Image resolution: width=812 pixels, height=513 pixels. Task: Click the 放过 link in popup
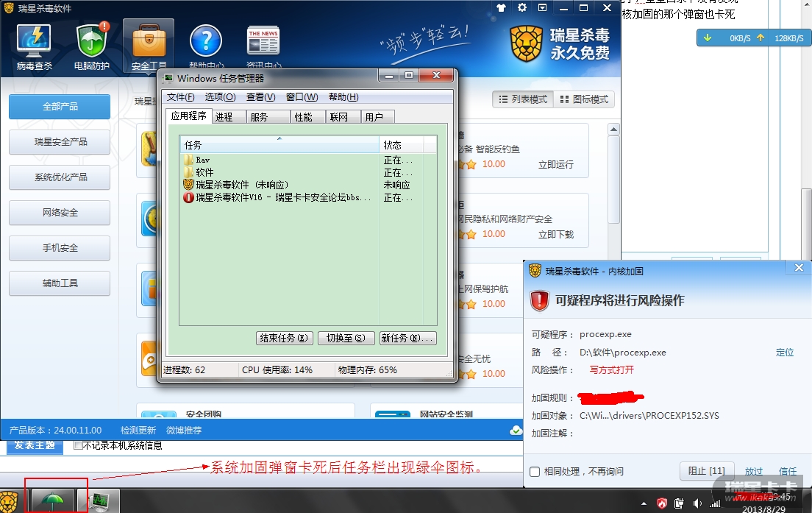click(753, 471)
